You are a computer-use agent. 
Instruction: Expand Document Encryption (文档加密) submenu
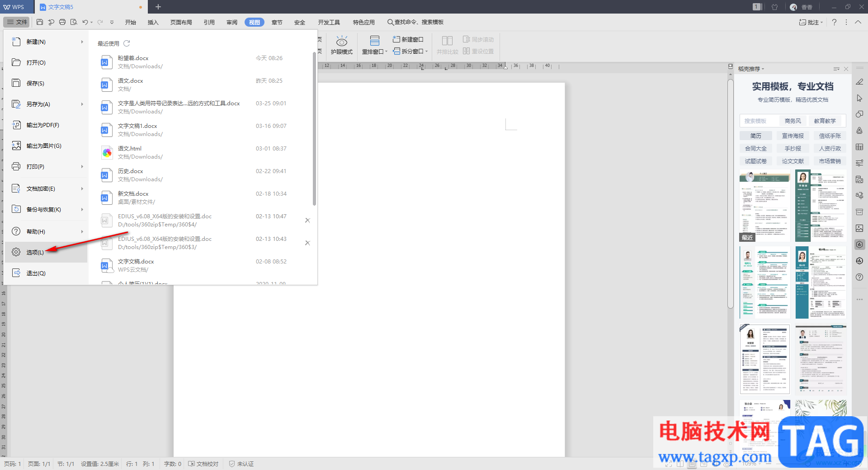pos(82,188)
